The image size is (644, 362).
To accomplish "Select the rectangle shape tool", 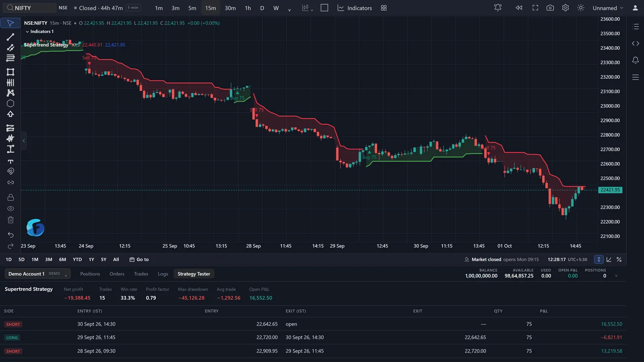I will coord(10,72).
